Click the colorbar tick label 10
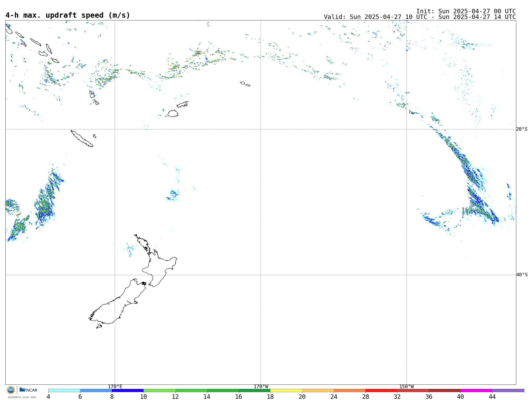This screenshot has width=532, height=400. (144, 397)
